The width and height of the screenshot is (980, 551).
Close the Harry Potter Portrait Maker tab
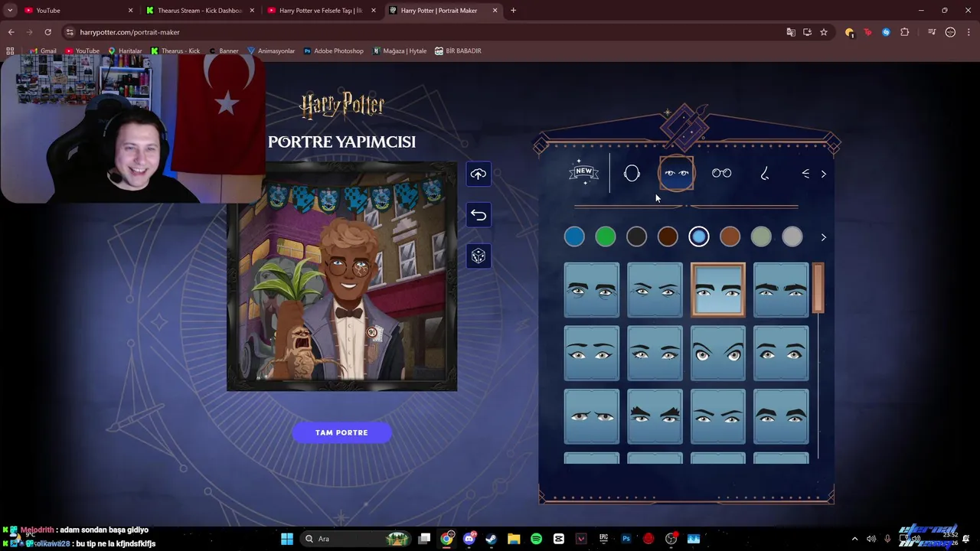[495, 11]
